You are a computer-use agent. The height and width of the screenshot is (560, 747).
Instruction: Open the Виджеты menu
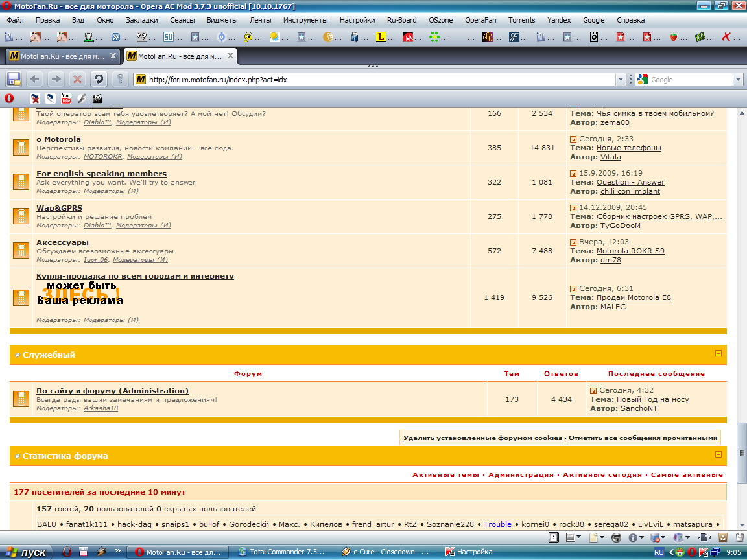[222, 20]
